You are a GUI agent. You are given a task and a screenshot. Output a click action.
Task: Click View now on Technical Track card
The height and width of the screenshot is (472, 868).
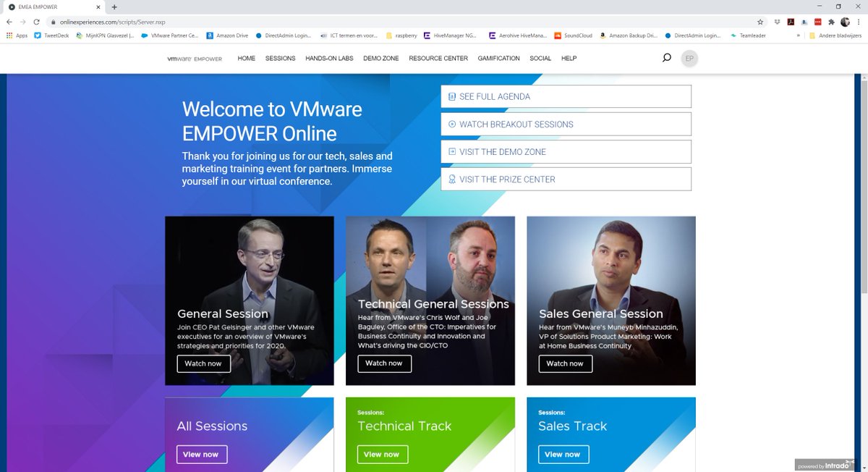pyautogui.click(x=382, y=455)
